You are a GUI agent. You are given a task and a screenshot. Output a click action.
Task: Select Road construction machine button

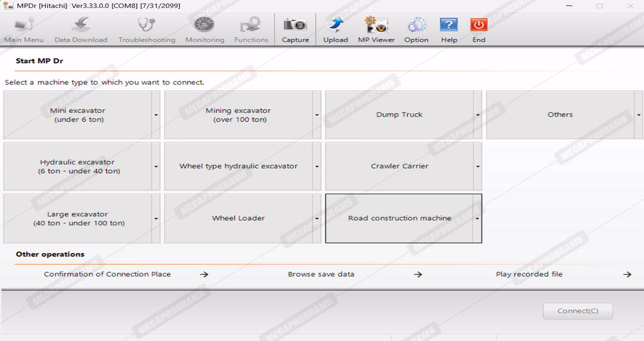click(399, 218)
